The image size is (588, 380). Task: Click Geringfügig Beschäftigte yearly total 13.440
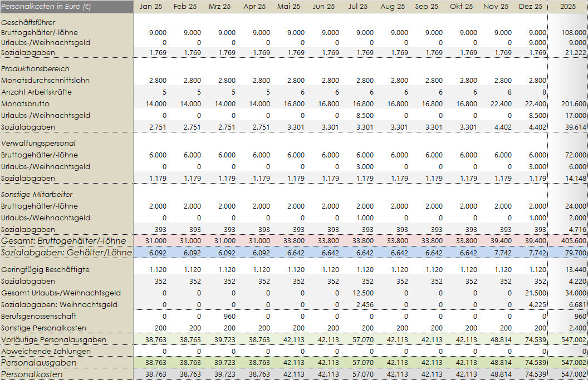click(575, 270)
